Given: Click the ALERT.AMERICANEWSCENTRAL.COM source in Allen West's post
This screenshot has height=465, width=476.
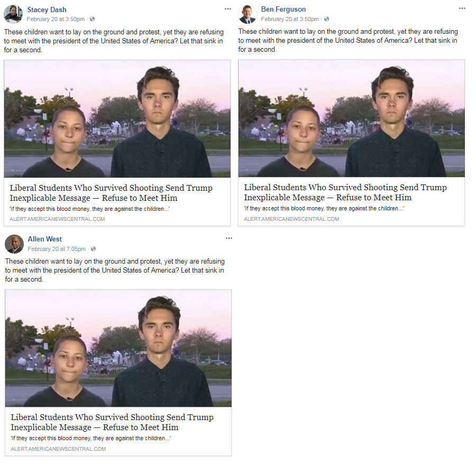Looking at the screenshot, I should pyautogui.click(x=58, y=449).
